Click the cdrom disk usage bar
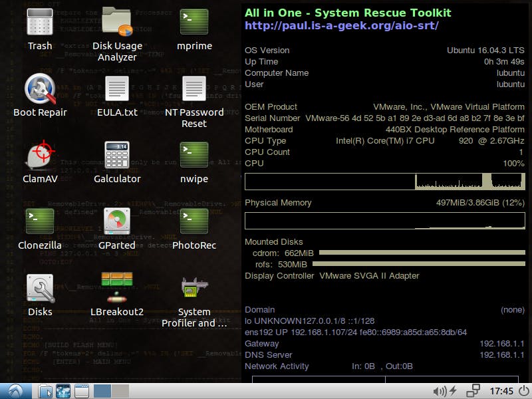The width and height of the screenshot is (532, 399). click(x=422, y=253)
